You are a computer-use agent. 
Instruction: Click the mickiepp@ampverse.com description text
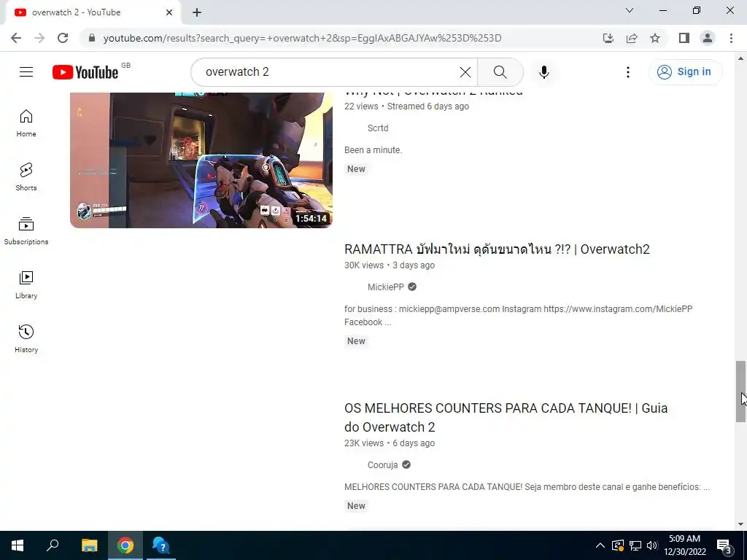pos(519,315)
